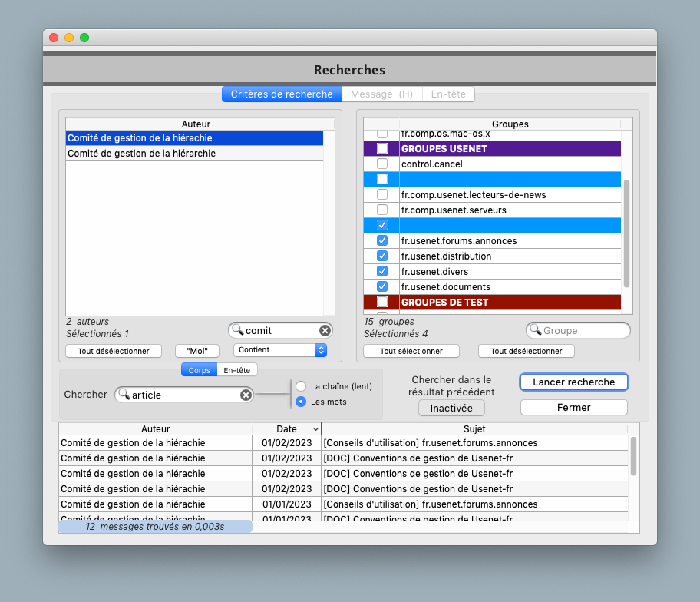
Task: Click magnifier icon in Groupe search field
Action: click(536, 330)
